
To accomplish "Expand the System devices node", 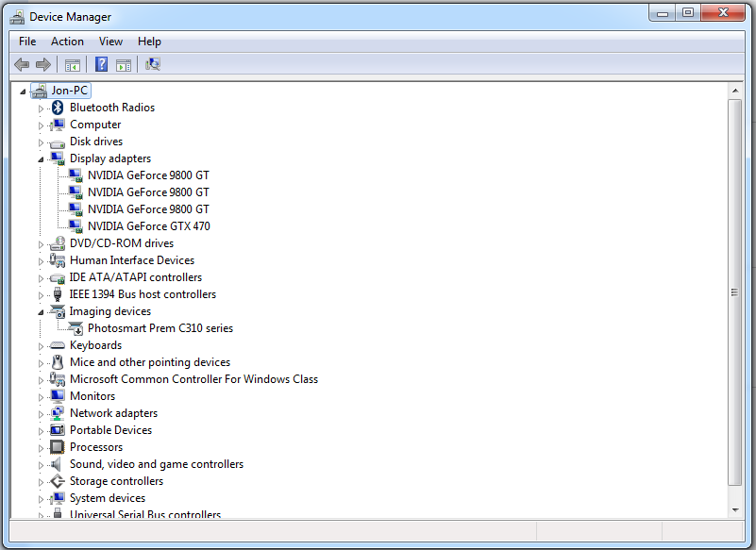I will pos(41,499).
